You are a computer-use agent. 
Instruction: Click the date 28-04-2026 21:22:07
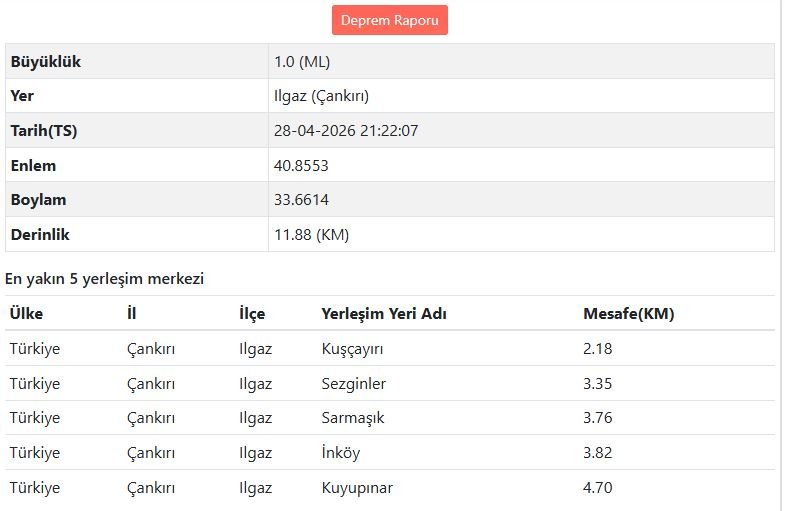tap(345, 131)
